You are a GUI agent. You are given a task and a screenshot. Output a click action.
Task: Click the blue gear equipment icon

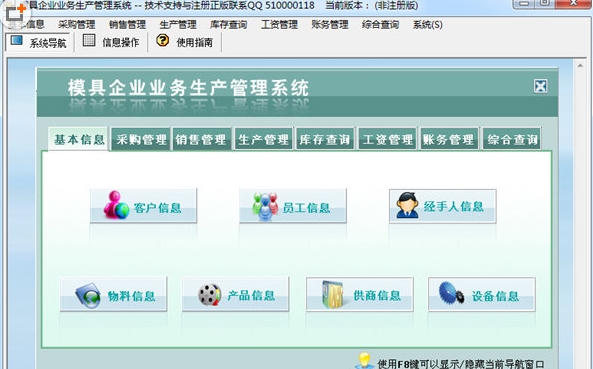point(451,293)
